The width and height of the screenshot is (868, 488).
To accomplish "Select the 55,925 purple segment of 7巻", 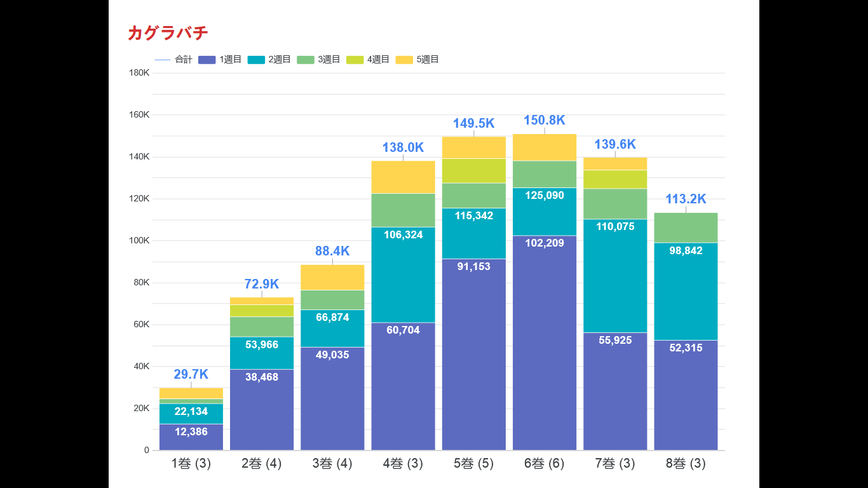I will 615,391.
